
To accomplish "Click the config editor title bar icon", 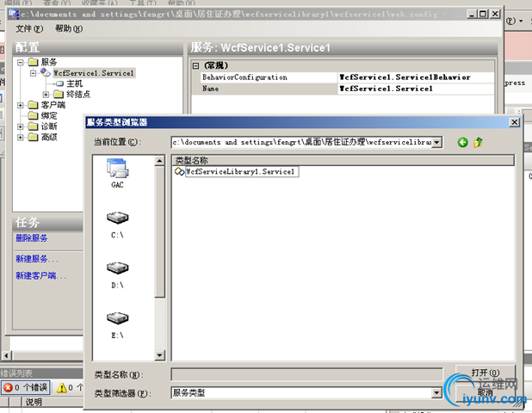I will (15, 14).
